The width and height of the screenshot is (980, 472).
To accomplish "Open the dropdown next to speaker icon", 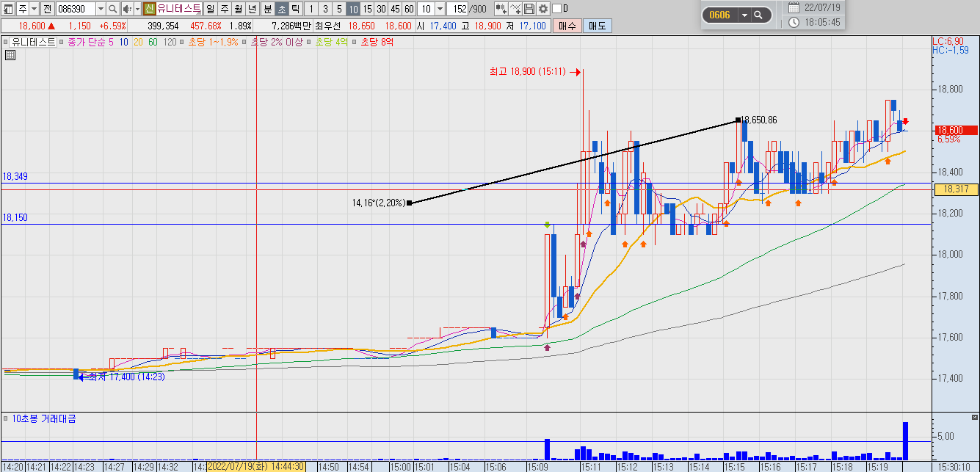I will click(x=137, y=9).
